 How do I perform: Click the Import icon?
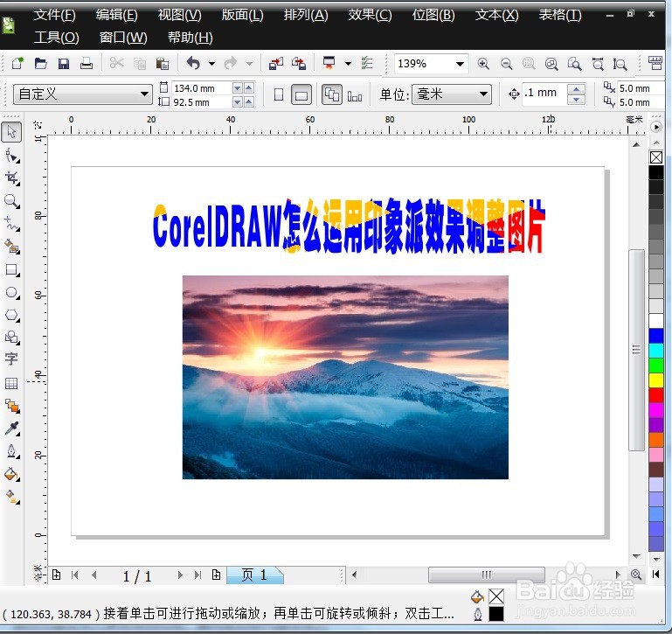pos(275,64)
